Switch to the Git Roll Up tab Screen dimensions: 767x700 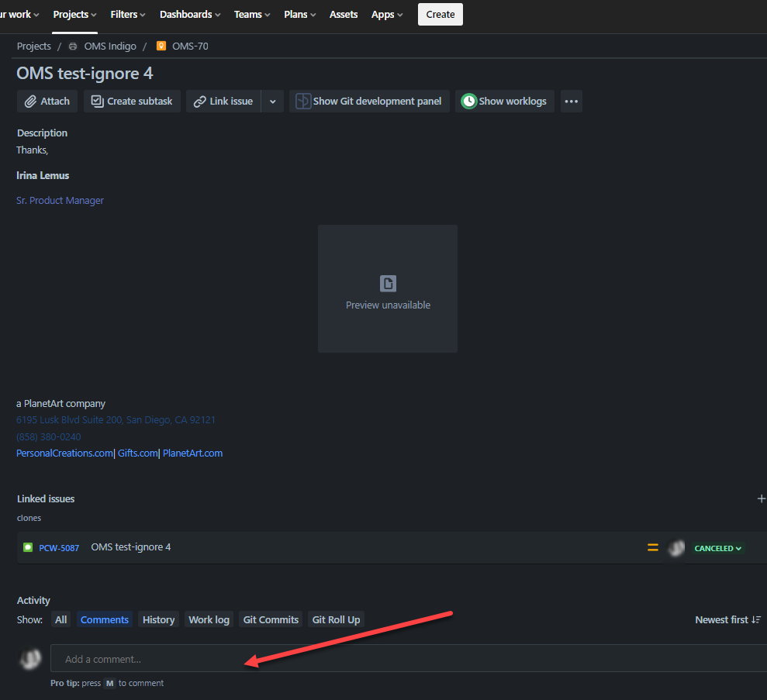(336, 619)
